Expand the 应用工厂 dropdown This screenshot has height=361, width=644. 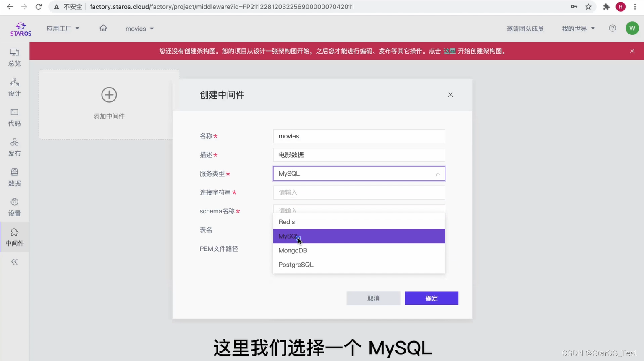(63, 29)
